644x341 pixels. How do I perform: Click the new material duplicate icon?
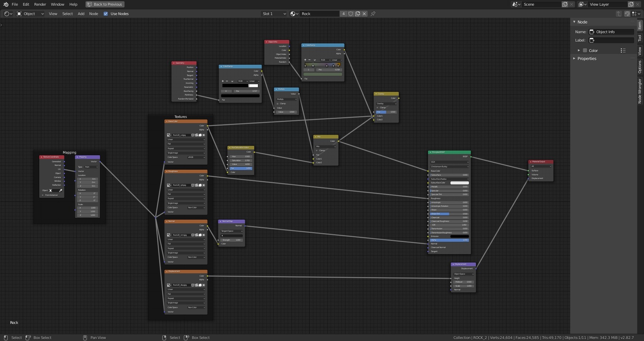(357, 14)
